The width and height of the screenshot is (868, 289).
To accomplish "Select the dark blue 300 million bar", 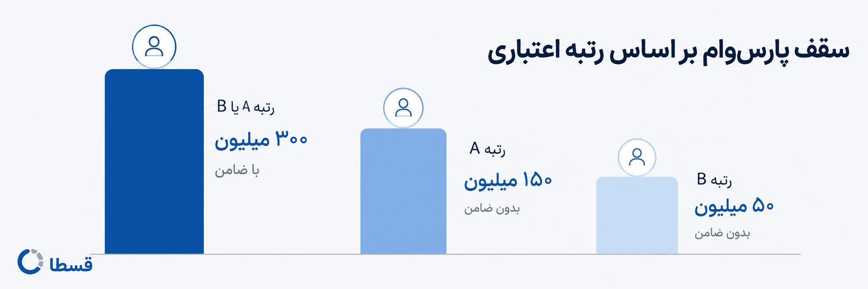I will (154, 161).
